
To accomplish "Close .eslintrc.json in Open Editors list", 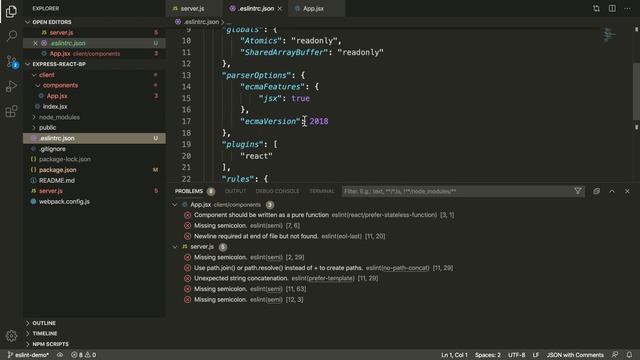I will pyautogui.click(x=36, y=43).
